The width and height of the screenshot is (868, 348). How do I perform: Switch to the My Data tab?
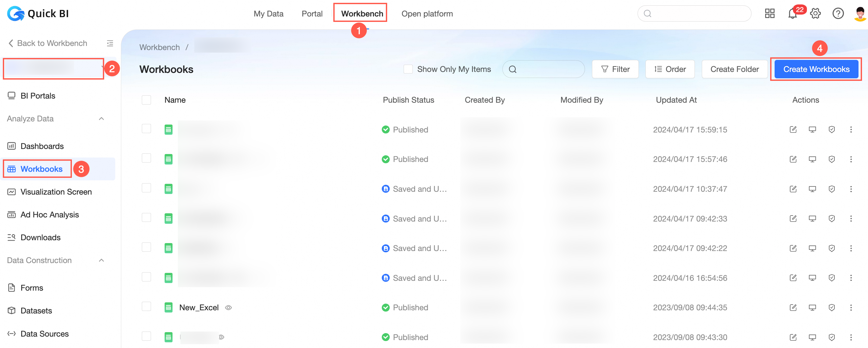tap(268, 14)
